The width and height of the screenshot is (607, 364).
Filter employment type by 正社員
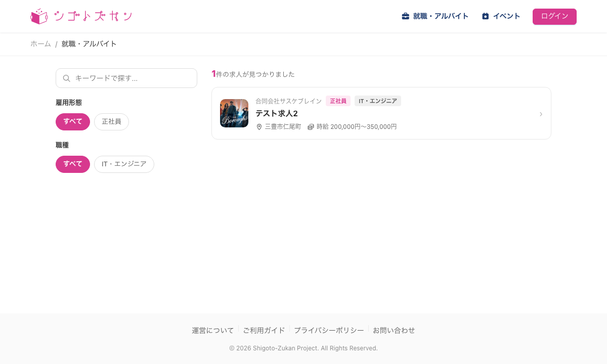click(111, 122)
